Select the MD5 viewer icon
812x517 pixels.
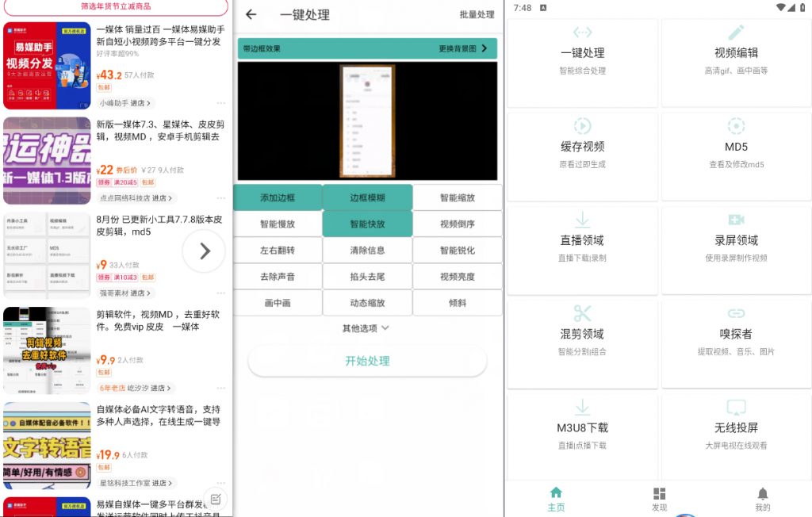click(736, 126)
